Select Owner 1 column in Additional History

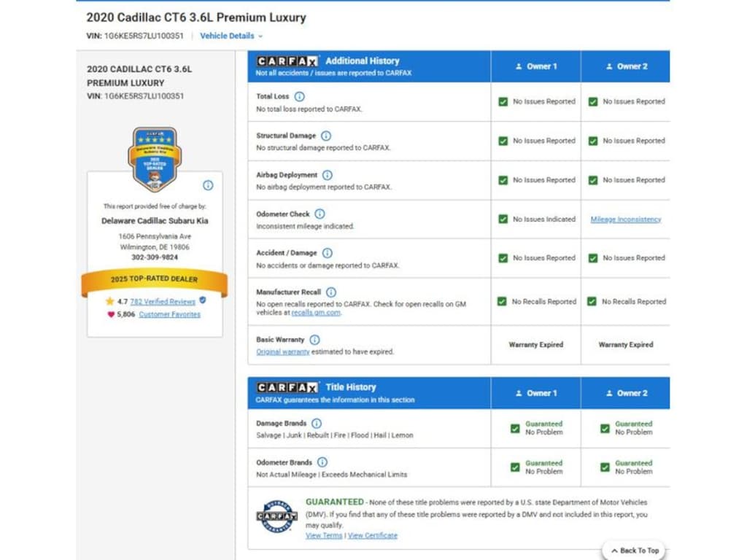535,66
